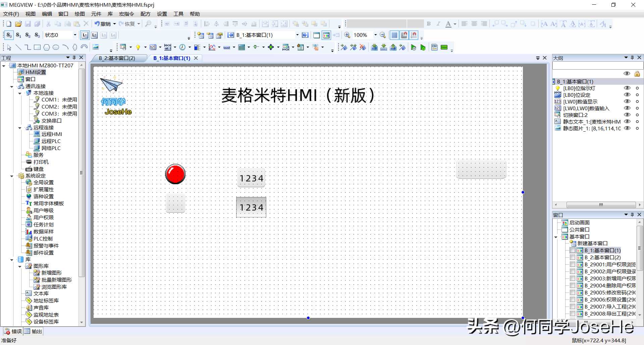Choose the straight line drawing tool

pyautogui.click(x=18, y=47)
